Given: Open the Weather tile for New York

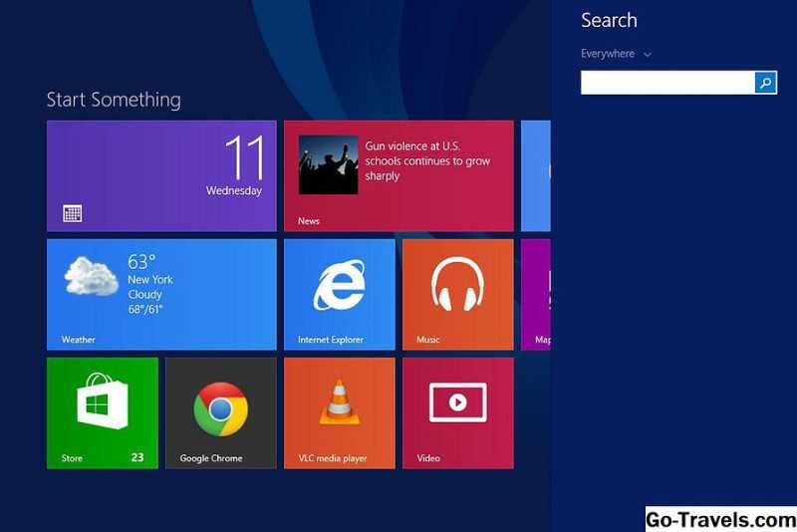Looking at the screenshot, I should [x=161, y=295].
